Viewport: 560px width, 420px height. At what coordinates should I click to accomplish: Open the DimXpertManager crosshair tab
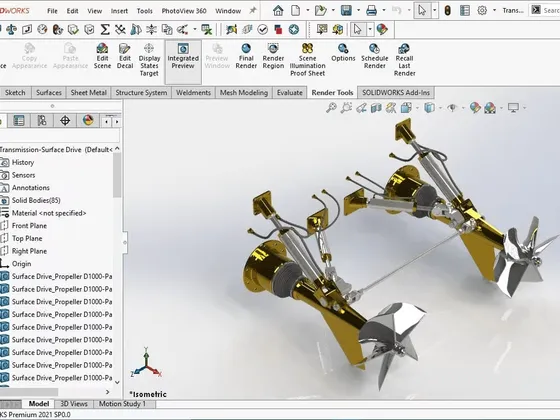pyautogui.click(x=65, y=121)
